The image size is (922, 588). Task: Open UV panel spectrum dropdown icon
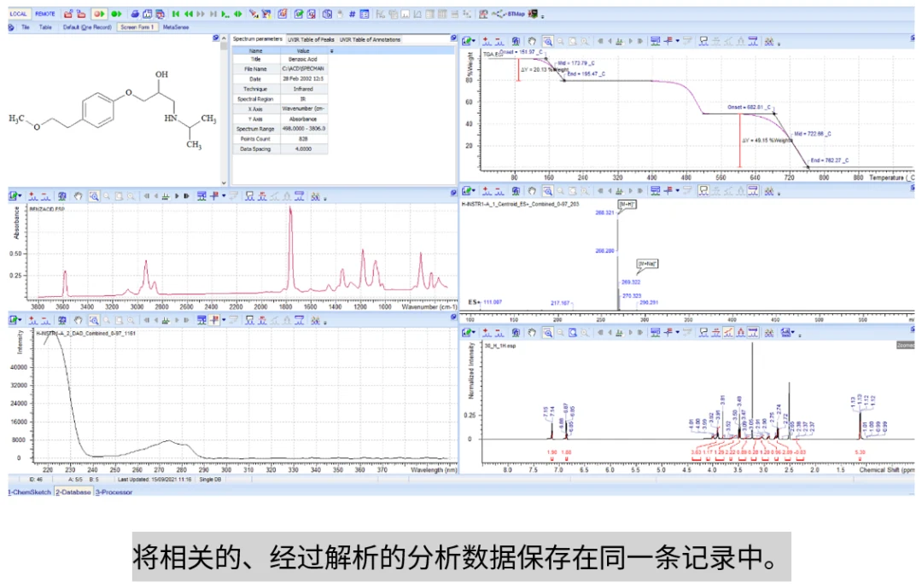point(15,321)
